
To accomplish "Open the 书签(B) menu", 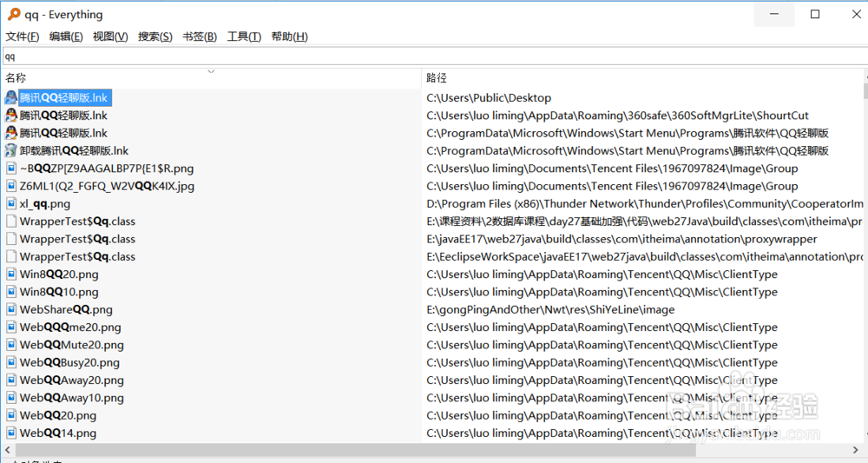I will [x=200, y=36].
